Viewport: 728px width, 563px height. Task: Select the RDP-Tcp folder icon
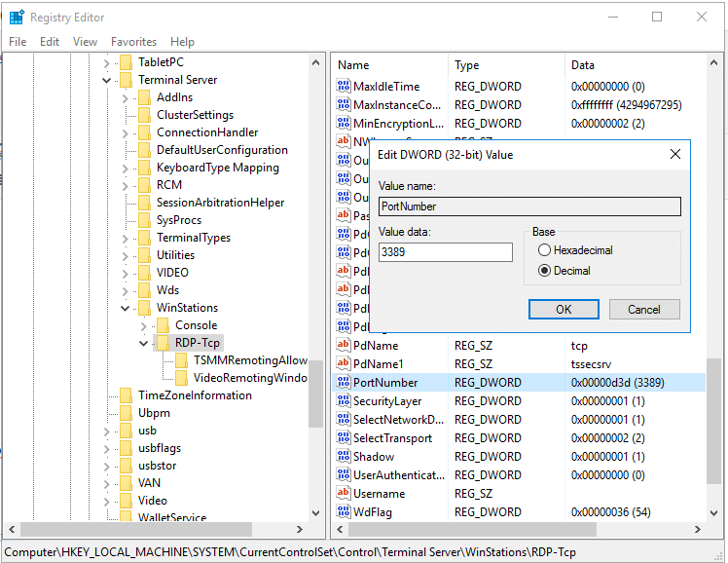(164, 343)
